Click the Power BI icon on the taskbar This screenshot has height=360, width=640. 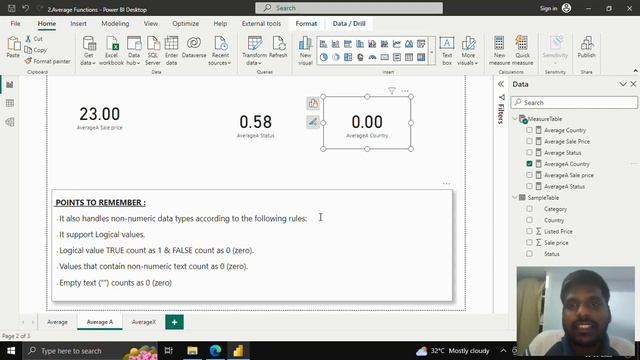coord(238,351)
